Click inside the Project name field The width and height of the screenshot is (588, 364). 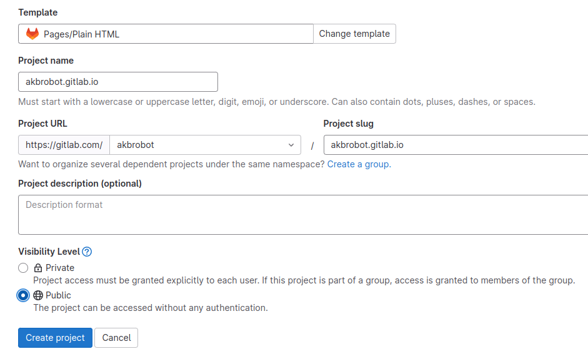click(117, 81)
